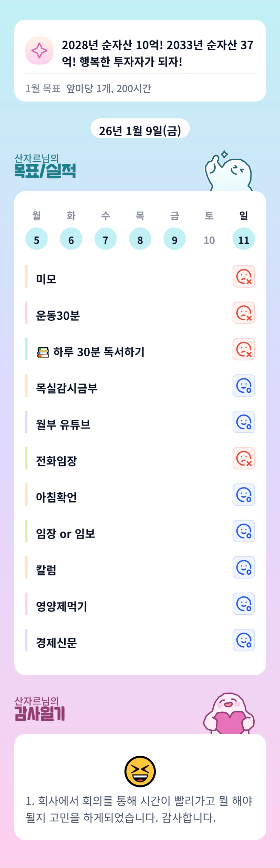Image resolution: width=280 pixels, height=868 pixels.
Task: Open the 26년 1월 9일(금) date selector
Action: pyautogui.click(x=140, y=130)
